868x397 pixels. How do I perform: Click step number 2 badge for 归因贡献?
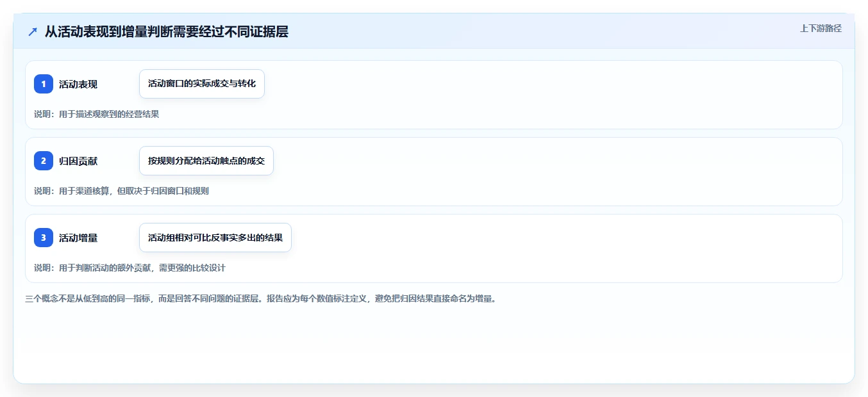[x=44, y=161]
